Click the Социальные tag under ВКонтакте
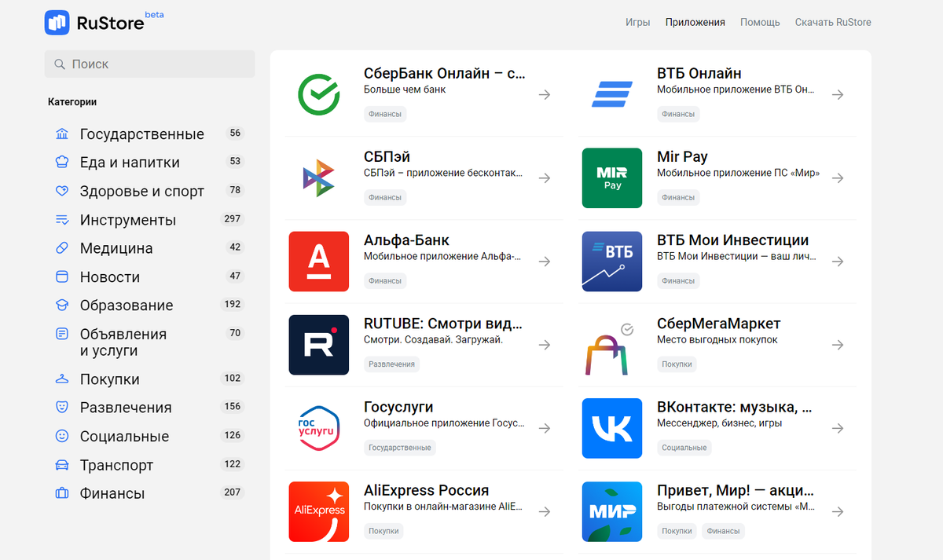943x560 pixels. pyautogui.click(x=684, y=448)
